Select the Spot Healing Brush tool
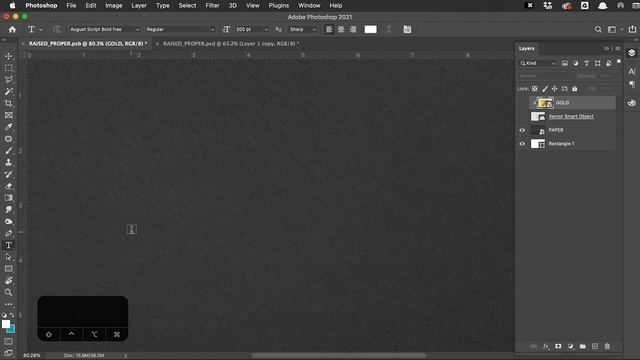The height and width of the screenshot is (360, 640). (x=9, y=139)
